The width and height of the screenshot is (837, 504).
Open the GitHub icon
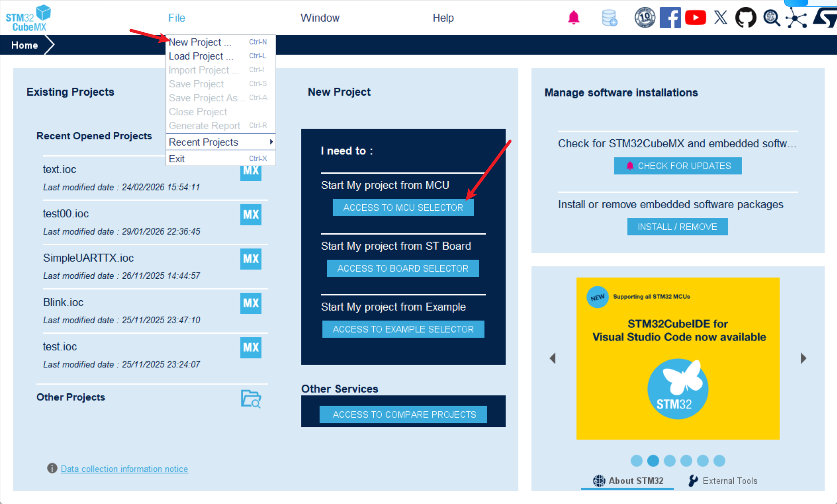click(746, 18)
